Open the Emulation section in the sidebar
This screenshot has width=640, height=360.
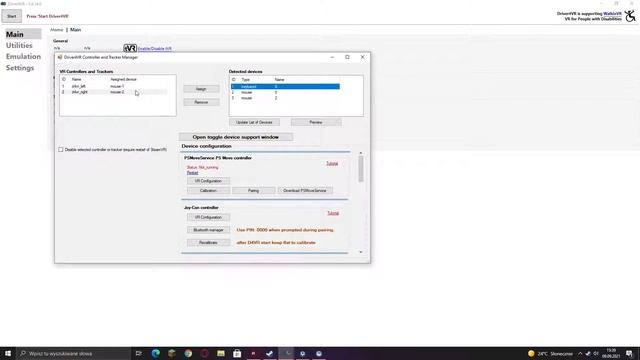point(23,56)
